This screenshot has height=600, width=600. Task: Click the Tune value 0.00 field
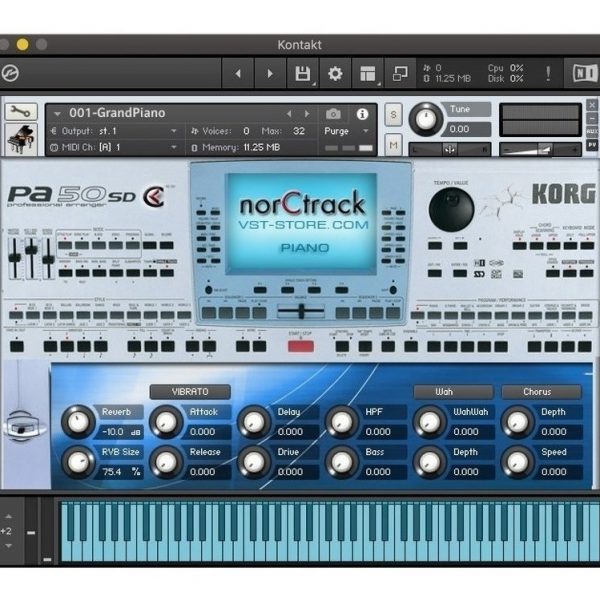pyautogui.click(x=466, y=129)
